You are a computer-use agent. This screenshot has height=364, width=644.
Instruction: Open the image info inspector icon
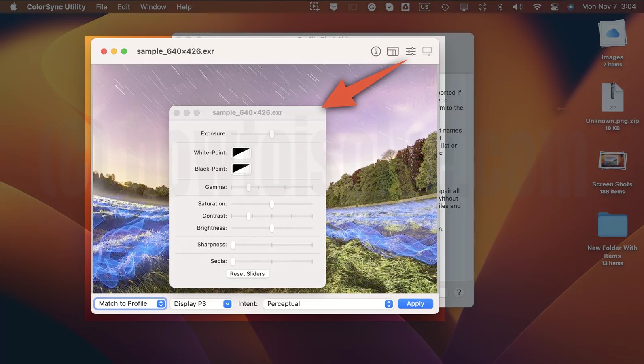click(376, 51)
